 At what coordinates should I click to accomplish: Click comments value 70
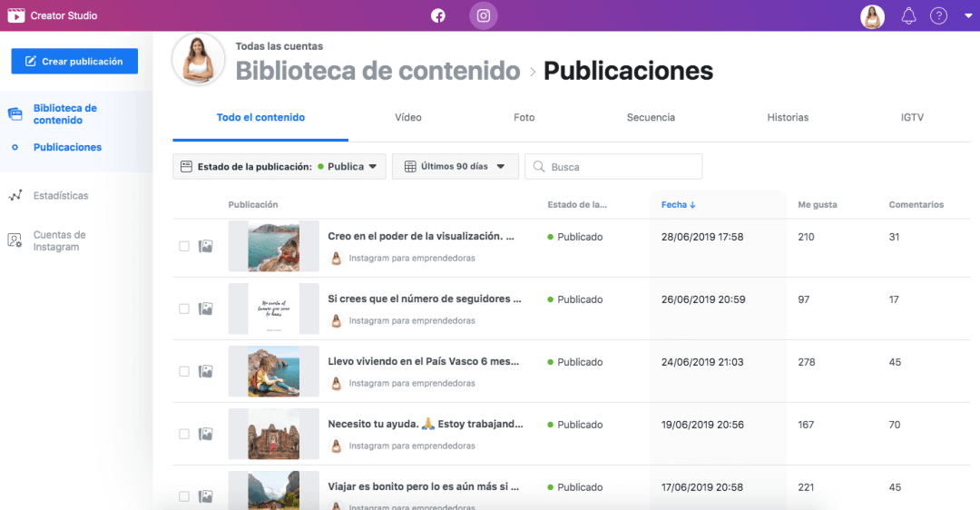pos(895,425)
